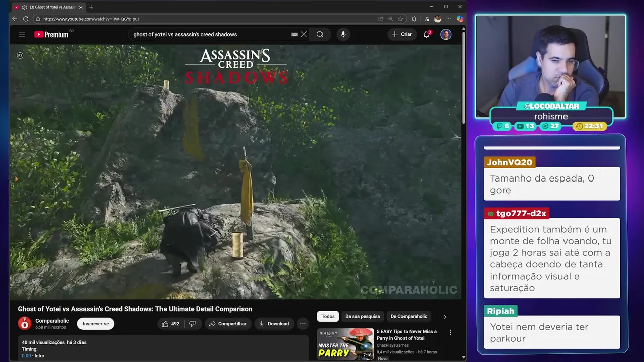Viewport: 644px width, 362px height.
Task: Click the 40 mil visualizações text
Action: click(43, 342)
